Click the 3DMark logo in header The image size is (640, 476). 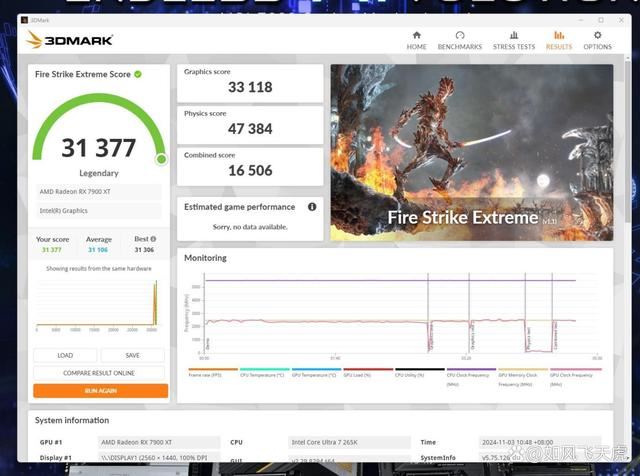pyautogui.click(x=69, y=40)
